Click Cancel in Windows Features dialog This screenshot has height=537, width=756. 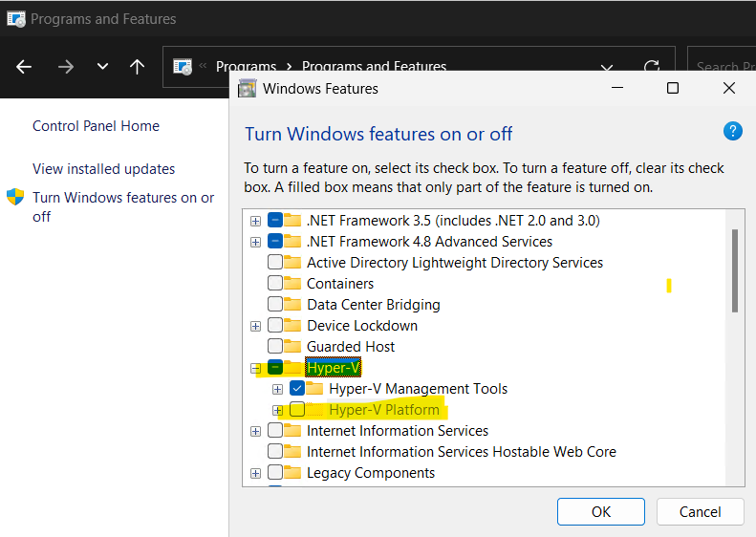tap(700, 511)
